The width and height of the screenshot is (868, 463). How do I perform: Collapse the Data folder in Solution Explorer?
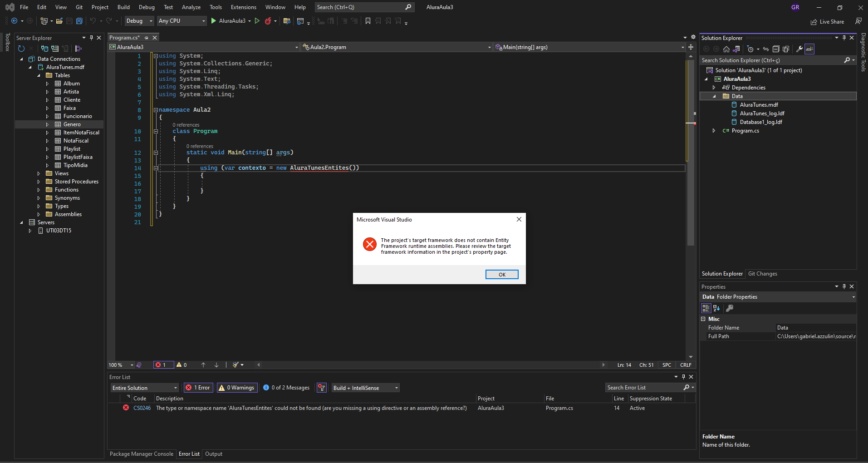[x=714, y=96]
